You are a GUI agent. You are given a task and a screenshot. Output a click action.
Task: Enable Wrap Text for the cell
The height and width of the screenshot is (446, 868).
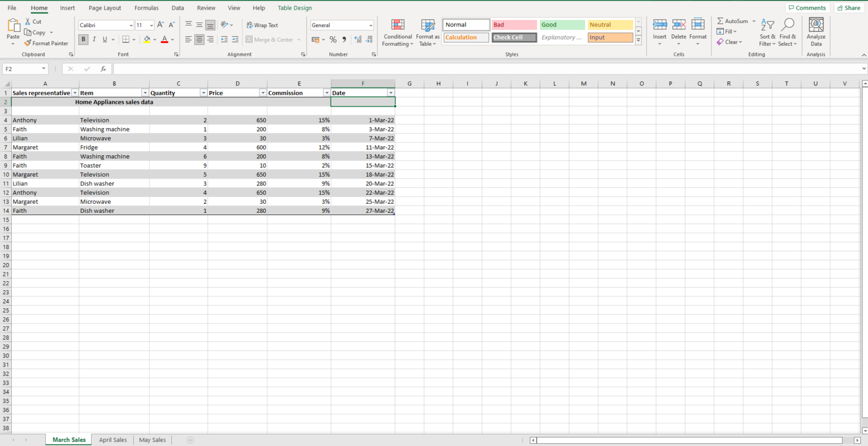[262, 25]
